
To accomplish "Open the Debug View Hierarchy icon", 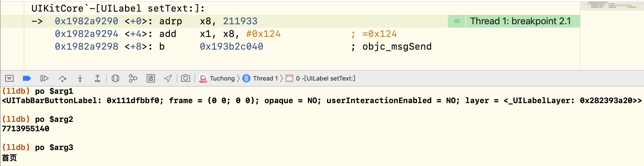I will click(x=115, y=79).
